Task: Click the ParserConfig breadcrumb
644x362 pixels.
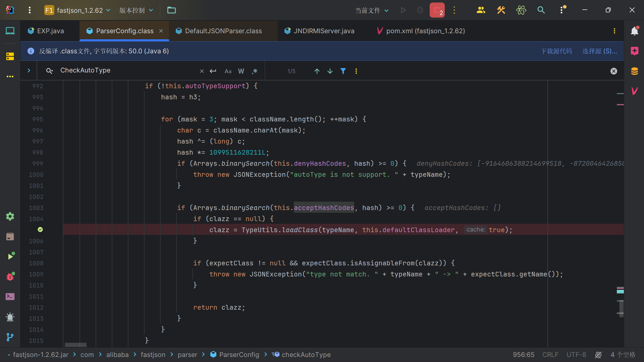Action: [x=235, y=355]
